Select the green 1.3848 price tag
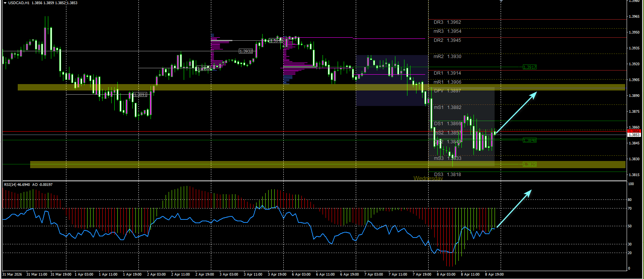Viewport: 644px width, 279px height. [530, 140]
